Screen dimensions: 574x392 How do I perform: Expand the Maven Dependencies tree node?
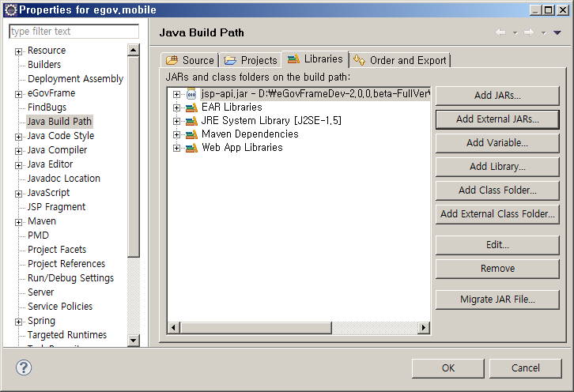176,134
